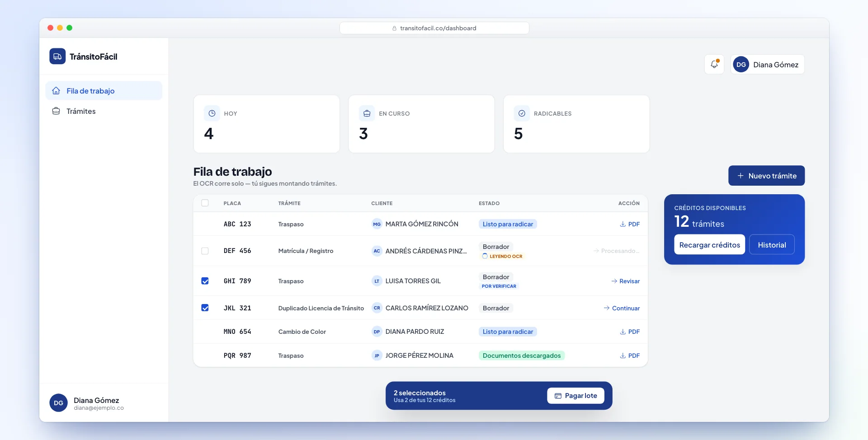Image resolution: width=868 pixels, height=440 pixels.
Task: Click the diana@ejemplo.co email text
Action: [x=99, y=408]
